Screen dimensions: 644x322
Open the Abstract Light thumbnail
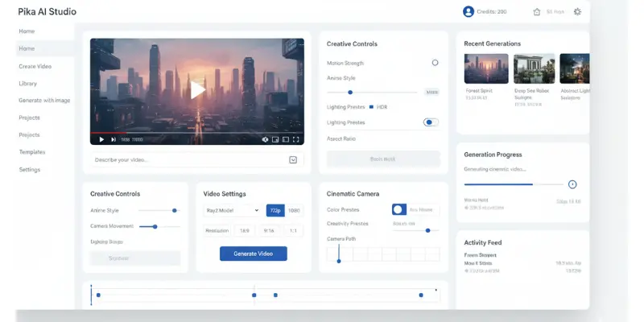[575, 68]
